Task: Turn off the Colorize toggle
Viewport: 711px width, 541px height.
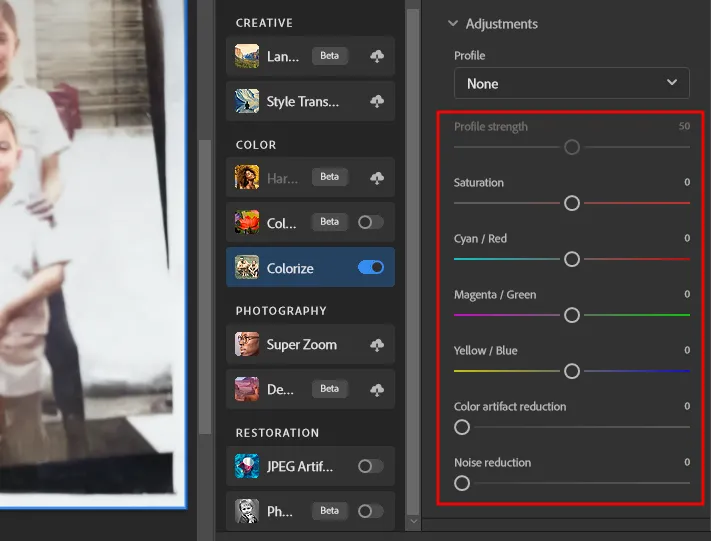Action: point(371,267)
